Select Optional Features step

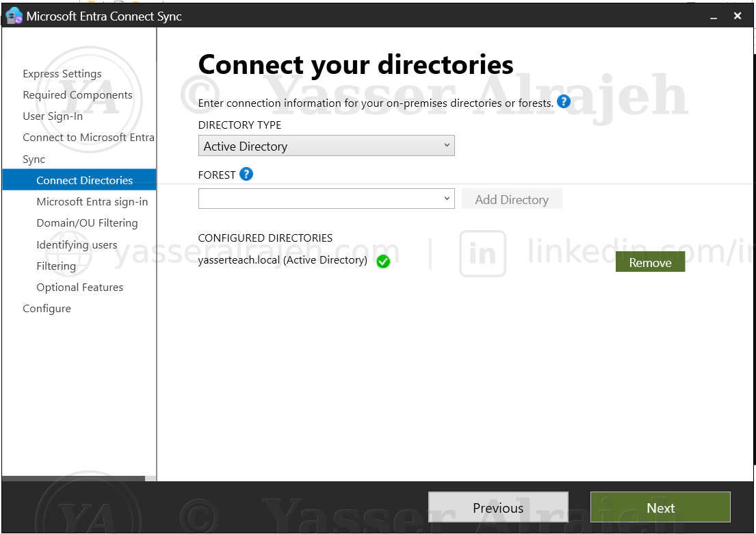tap(79, 287)
